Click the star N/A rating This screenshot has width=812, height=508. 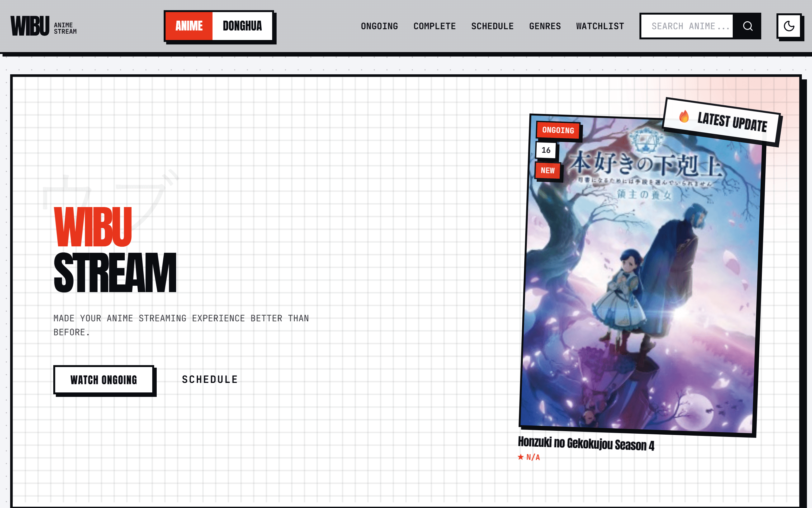[x=529, y=457]
